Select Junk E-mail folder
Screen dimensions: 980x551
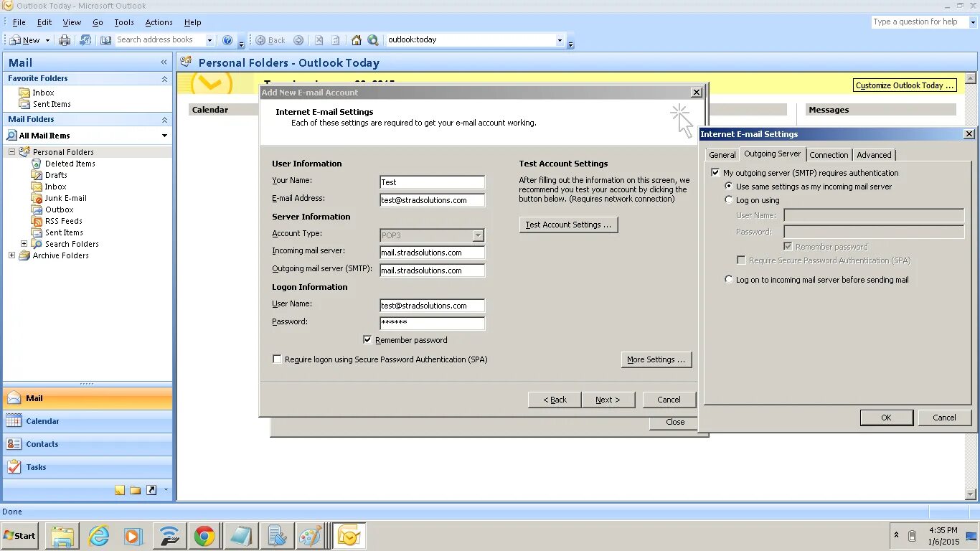tap(65, 198)
